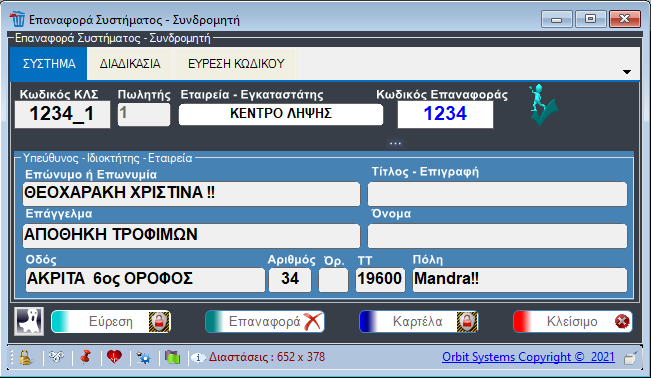Click the blue gear settings icon
The image size is (651, 378).
point(144,357)
